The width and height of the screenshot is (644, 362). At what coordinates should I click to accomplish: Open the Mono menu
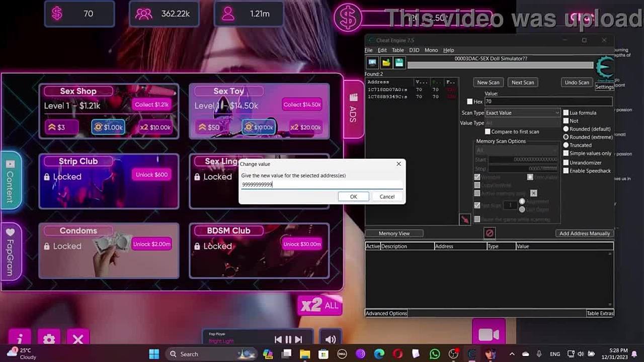[x=431, y=50]
